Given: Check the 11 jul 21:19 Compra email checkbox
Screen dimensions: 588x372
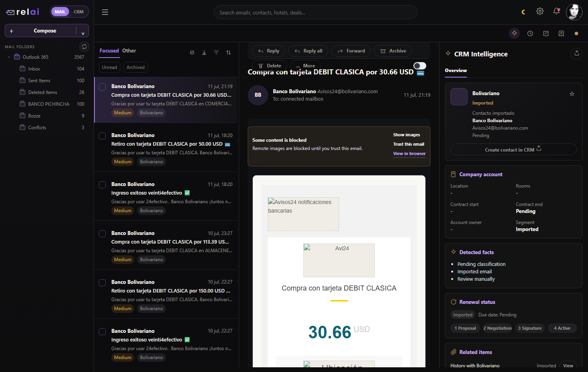Looking at the screenshot, I should [102, 87].
